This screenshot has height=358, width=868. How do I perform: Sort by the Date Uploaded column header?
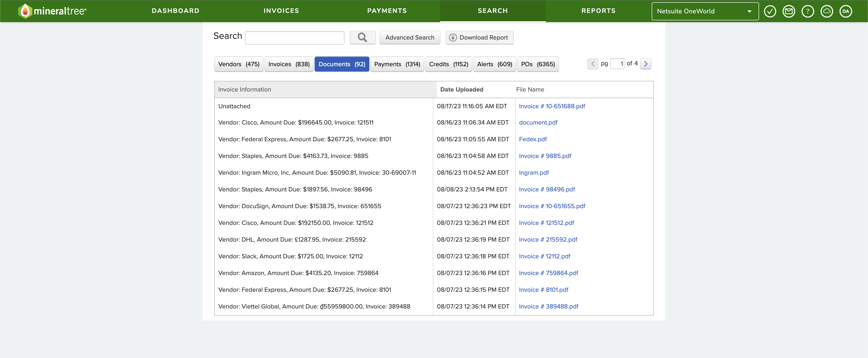(x=462, y=89)
